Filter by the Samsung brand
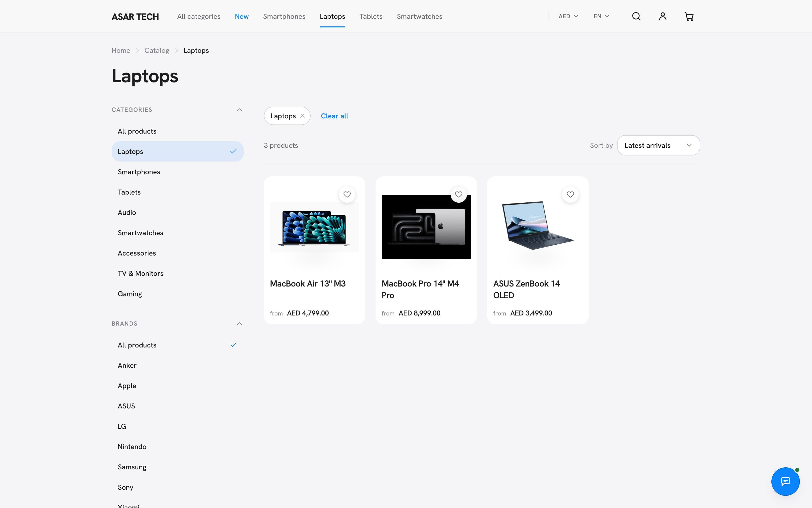Image resolution: width=812 pixels, height=508 pixels. pyautogui.click(x=178, y=467)
